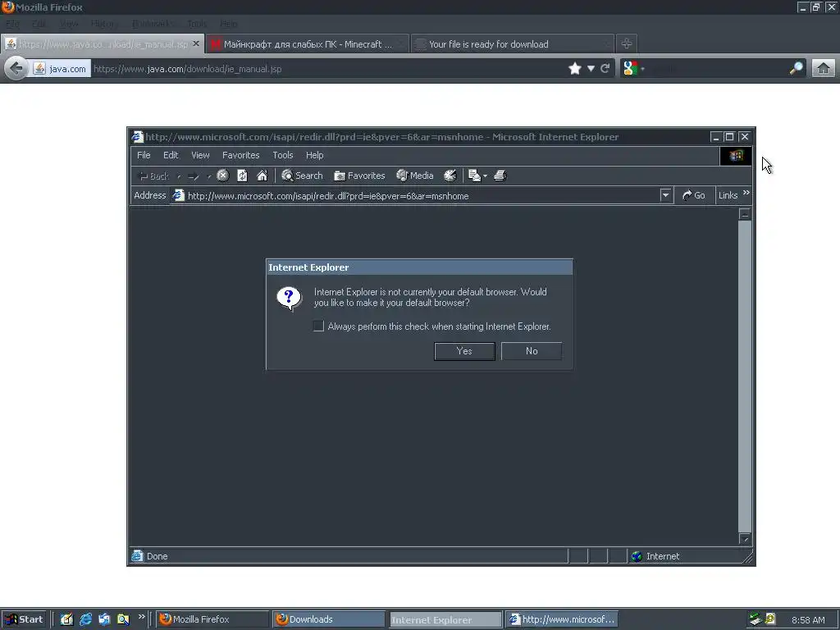Screen dimensions: 840x630
Task: Open the Firefox search engine dropdown
Action: point(642,69)
